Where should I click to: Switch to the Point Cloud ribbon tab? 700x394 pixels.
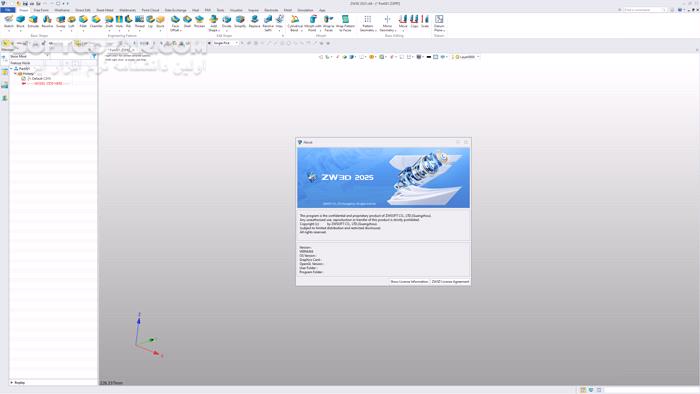(150, 10)
